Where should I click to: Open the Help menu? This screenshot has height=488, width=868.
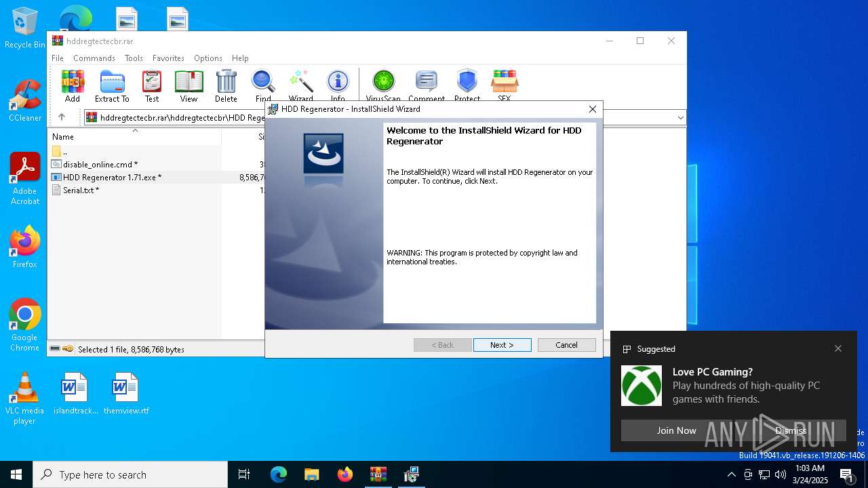pyautogui.click(x=240, y=58)
